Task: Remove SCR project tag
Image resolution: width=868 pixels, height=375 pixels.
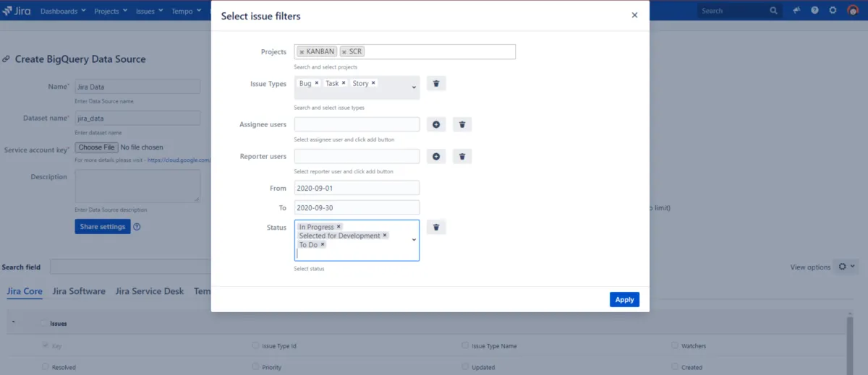Action: [344, 52]
